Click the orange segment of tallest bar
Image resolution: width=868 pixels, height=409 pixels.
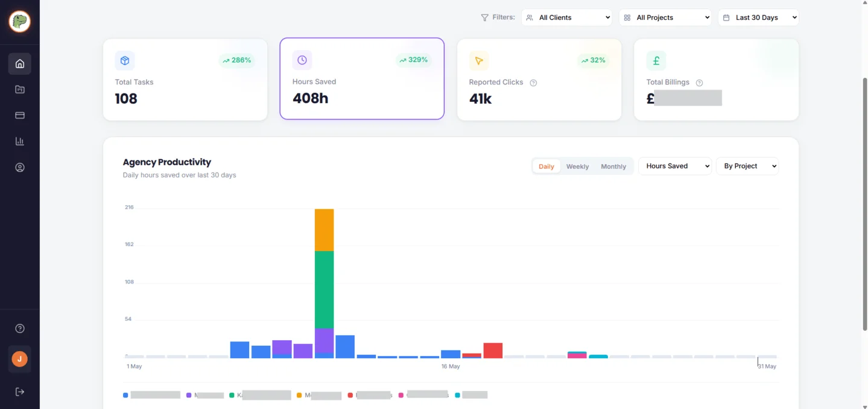[x=324, y=230]
